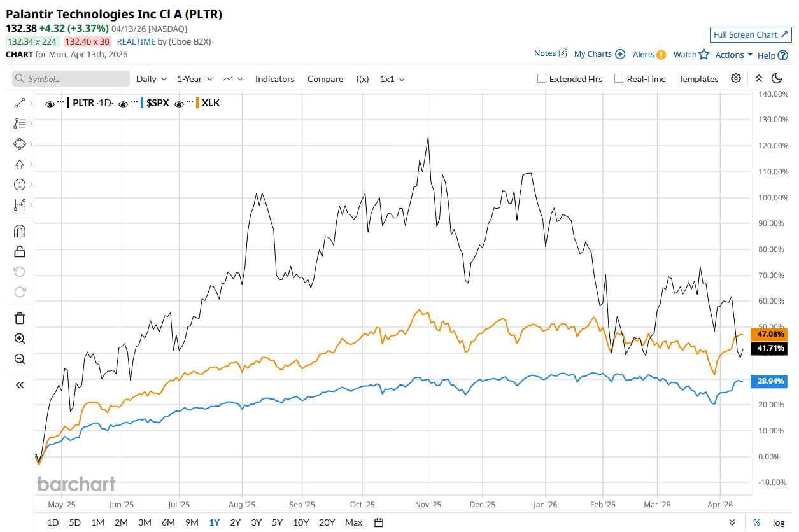Open the Indicators menu

274,79
